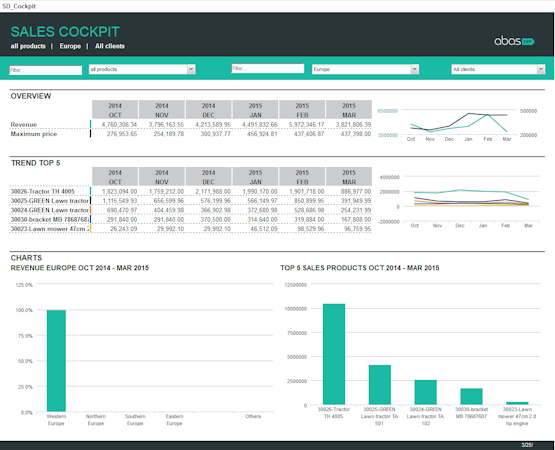
Task: Click maximum price value 276,953.65
Action: [x=122, y=134]
